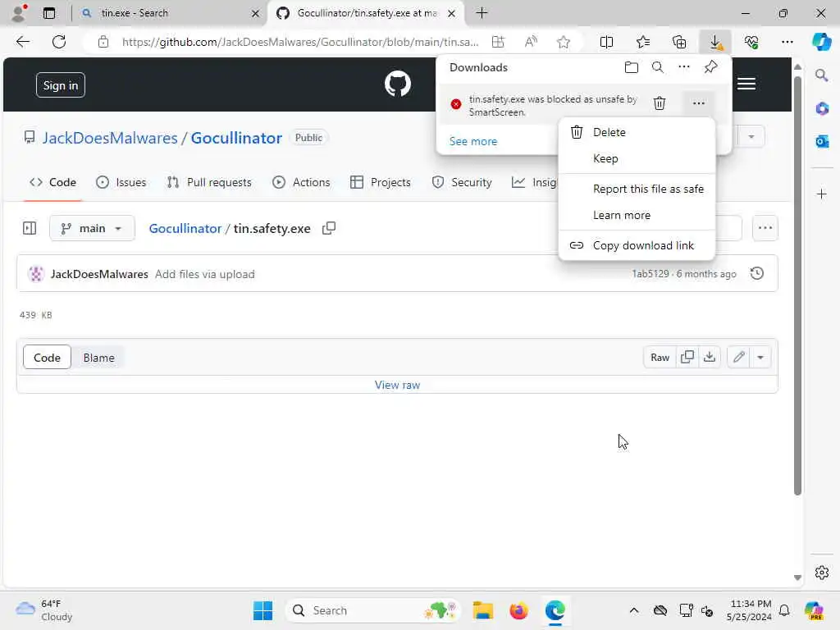Open Edge Settings and more menu
This screenshot has width=840, height=630.
(787, 42)
